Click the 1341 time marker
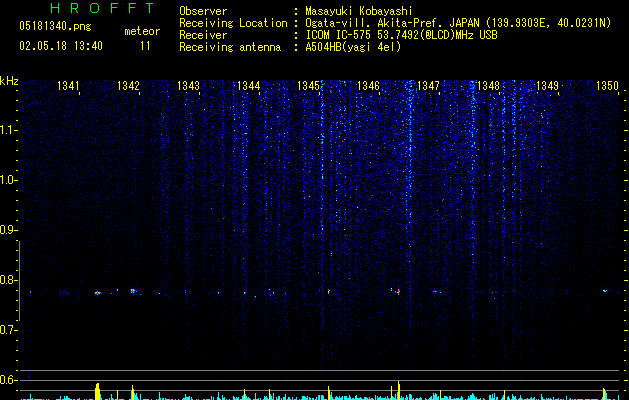The image size is (629, 400). (68, 86)
